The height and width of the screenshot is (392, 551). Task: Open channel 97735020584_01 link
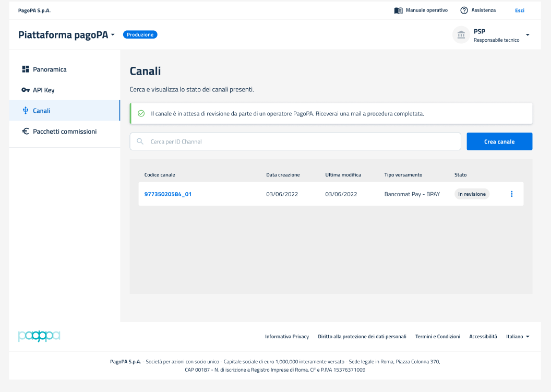168,194
